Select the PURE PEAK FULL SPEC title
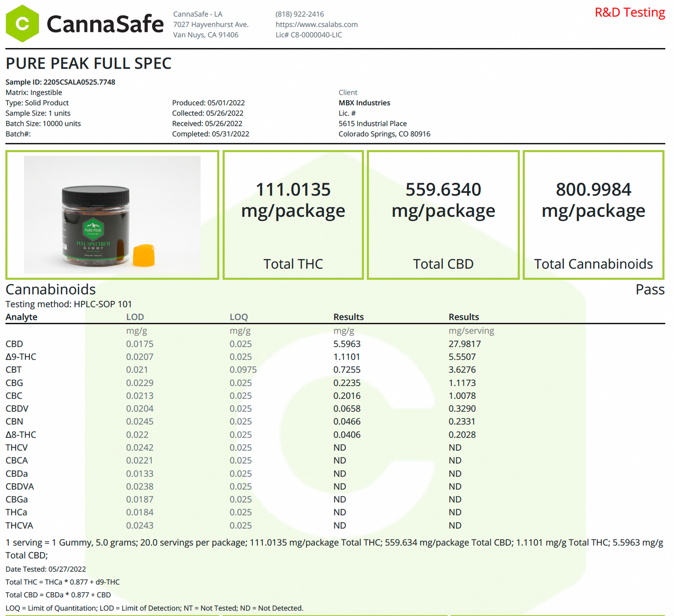 89,63
